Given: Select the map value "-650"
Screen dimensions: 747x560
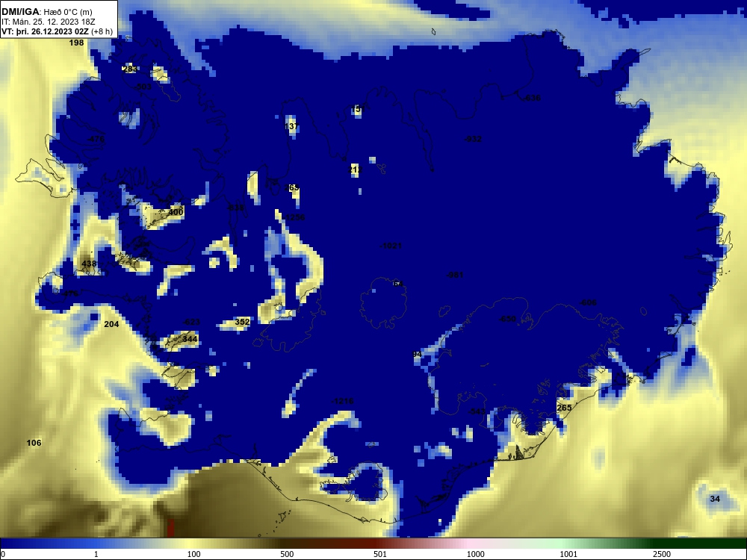Looking at the screenshot, I should (507, 319).
